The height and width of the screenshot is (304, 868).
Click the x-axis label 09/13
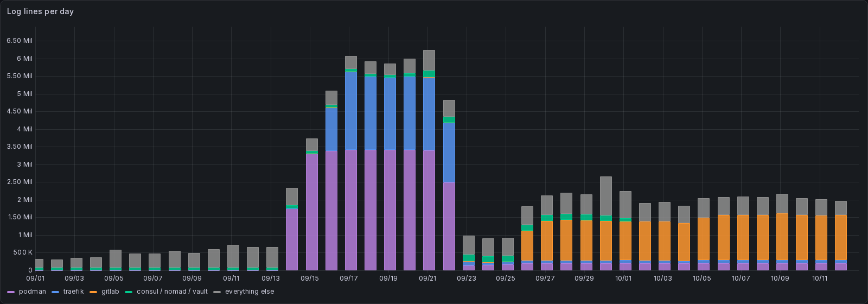coord(271,278)
